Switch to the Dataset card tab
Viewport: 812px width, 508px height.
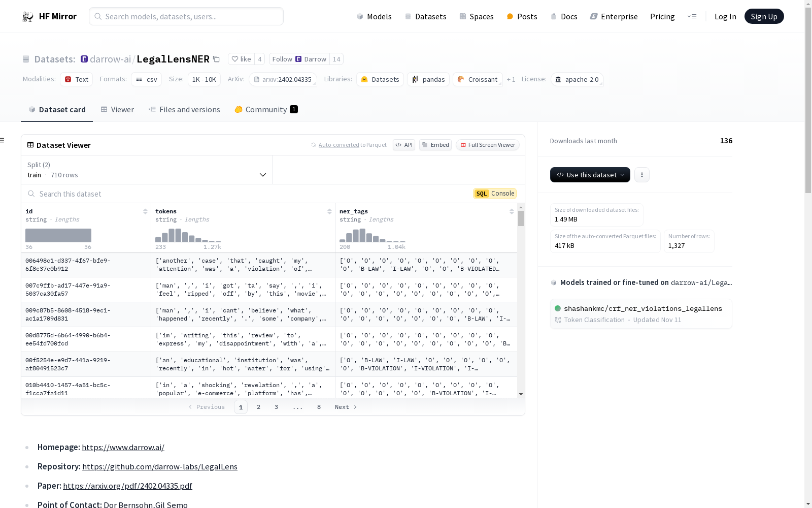(57, 110)
